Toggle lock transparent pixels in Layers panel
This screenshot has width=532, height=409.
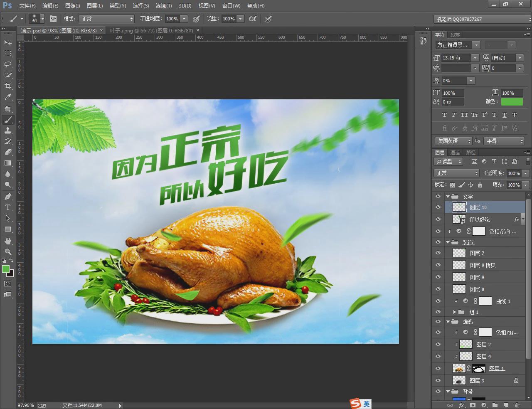click(x=452, y=185)
